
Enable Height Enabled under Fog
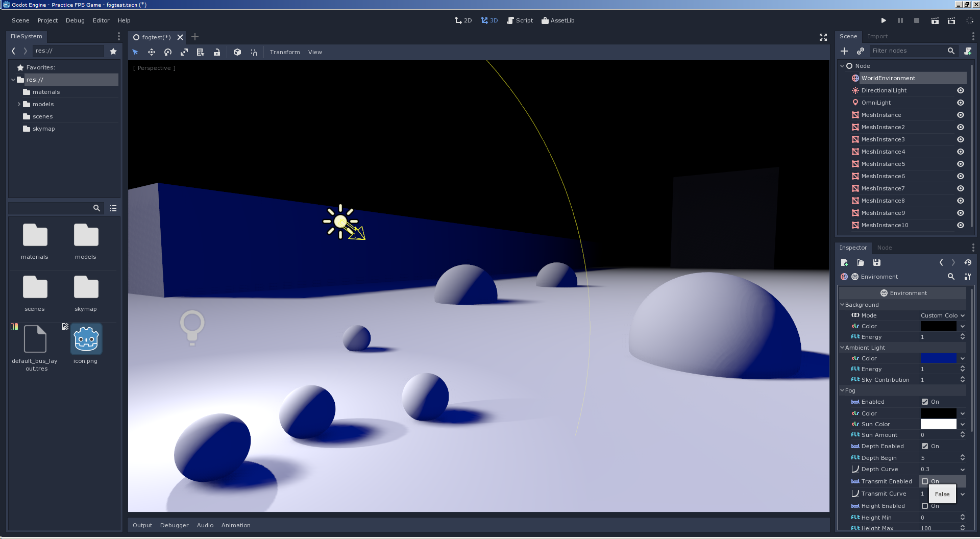pos(925,506)
